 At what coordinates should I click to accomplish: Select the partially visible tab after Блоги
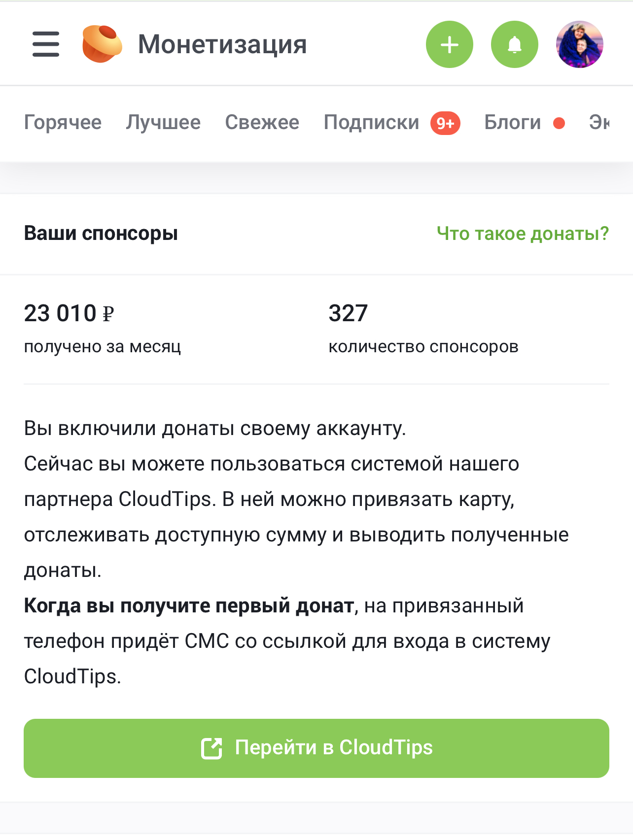[599, 122]
